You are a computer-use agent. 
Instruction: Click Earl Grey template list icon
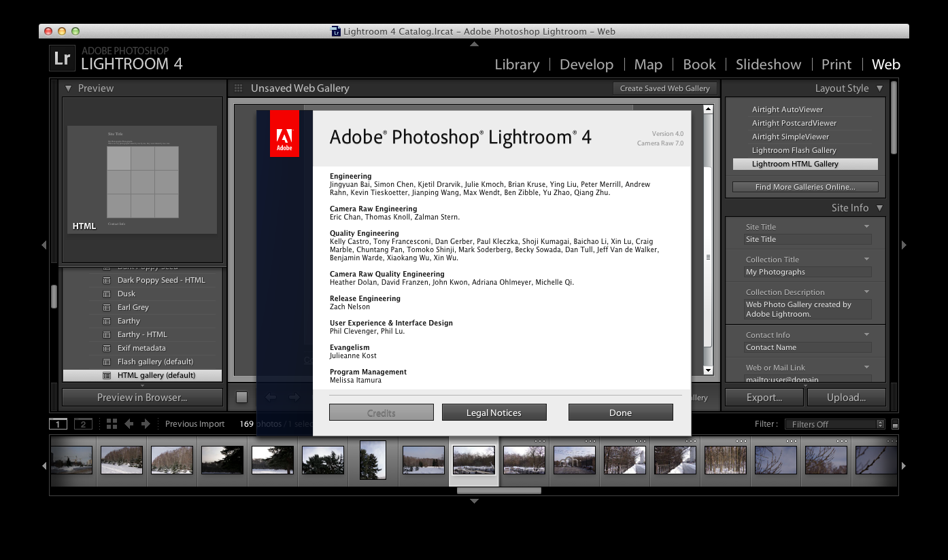point(107,307)
